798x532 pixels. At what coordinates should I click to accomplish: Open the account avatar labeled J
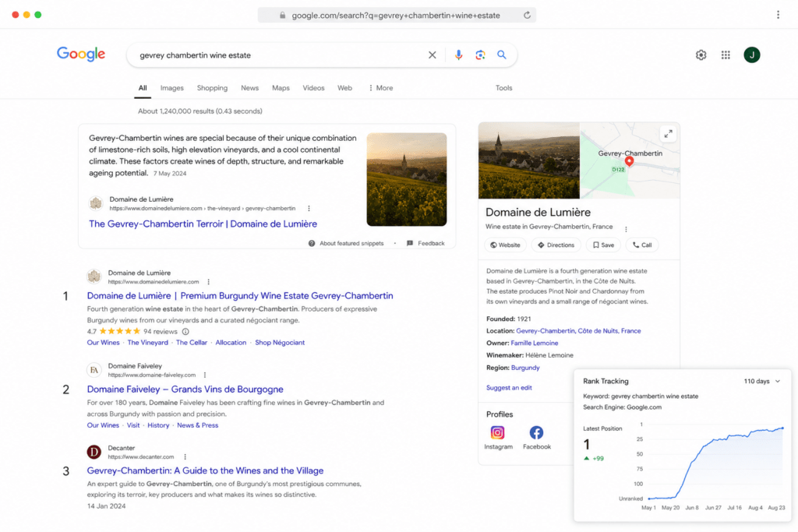pyautogui.click(x=752, y=55)
